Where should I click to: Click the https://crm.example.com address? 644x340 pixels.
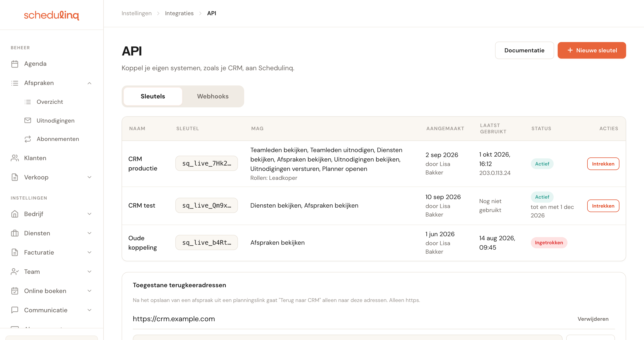coord(174,319)
